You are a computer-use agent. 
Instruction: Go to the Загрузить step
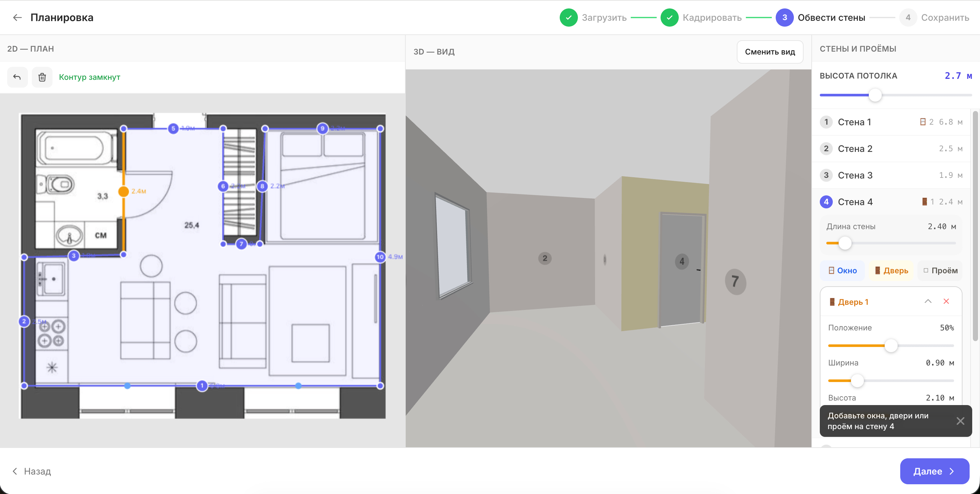pos(593,18)
